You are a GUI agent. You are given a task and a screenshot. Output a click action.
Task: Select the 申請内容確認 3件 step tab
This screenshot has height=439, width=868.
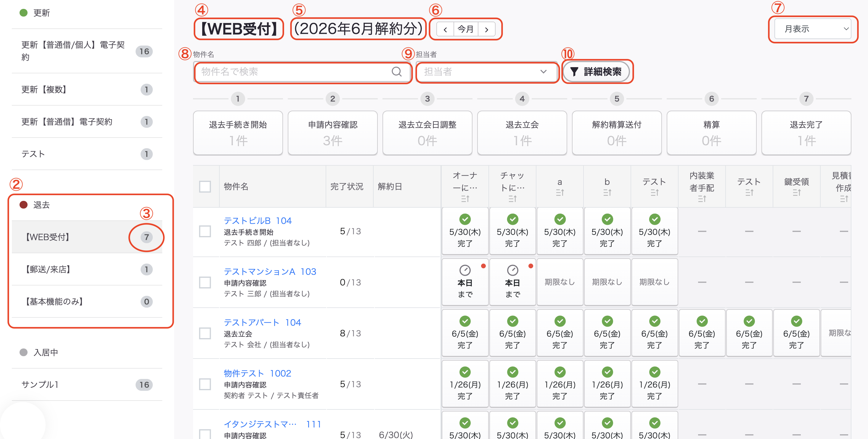pos(332,133)
